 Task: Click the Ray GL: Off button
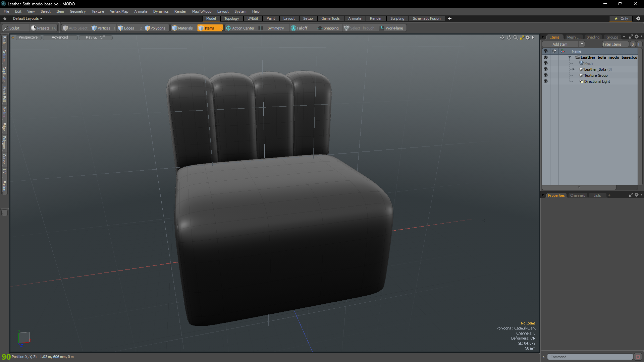pyautogui.click(x=95, y=38)
